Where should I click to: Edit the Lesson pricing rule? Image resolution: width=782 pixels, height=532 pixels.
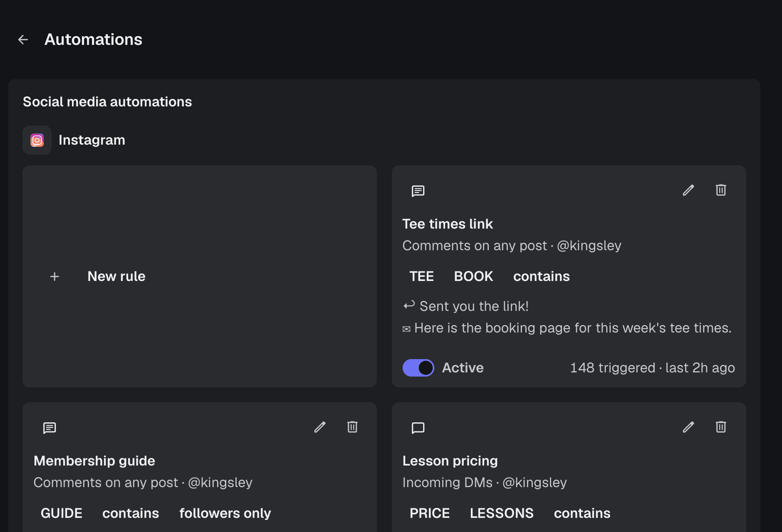688,427
